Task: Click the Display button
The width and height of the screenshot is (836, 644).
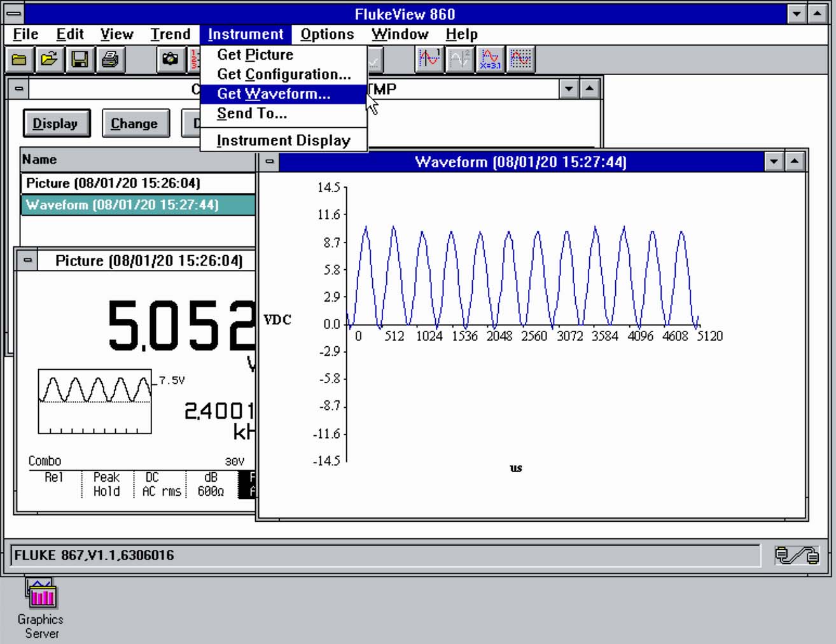Action: coord(57,123)
